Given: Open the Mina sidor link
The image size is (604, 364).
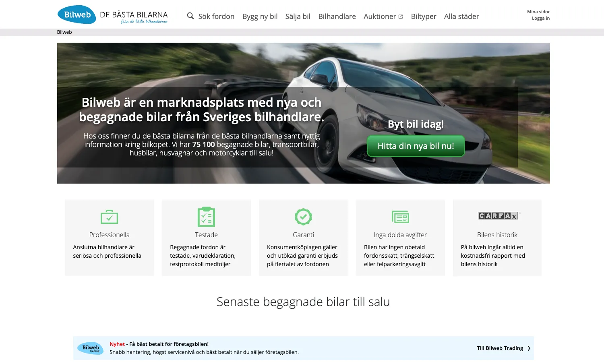Looking at the screenshot, I should (x=538, y=12).
